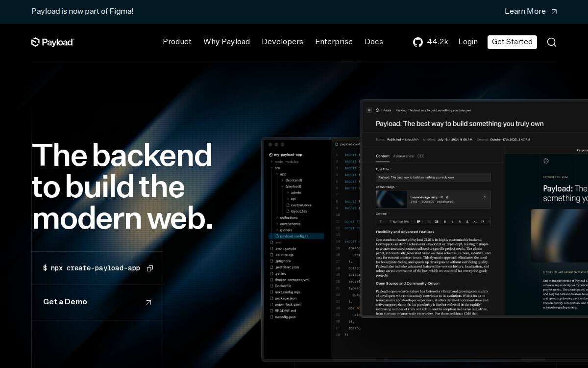Copy the npx create-payload-app command
Screen dimensions: 588x368
tap(150, 268)
